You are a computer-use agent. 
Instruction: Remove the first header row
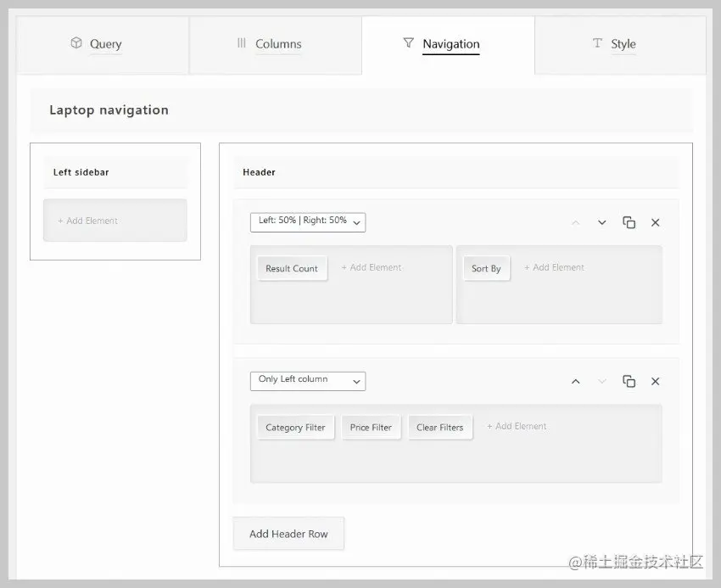655,222
